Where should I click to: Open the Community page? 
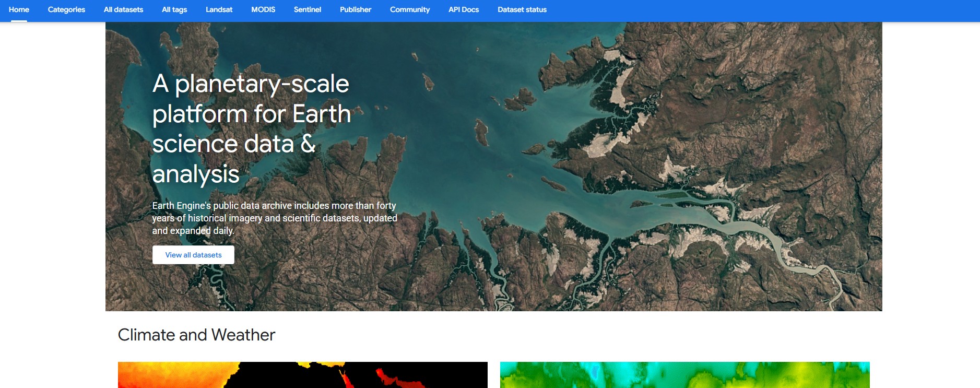410,9
